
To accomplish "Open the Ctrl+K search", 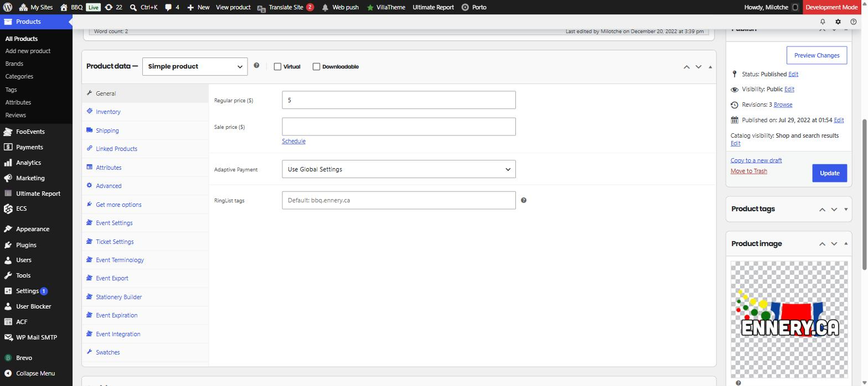I will pos(144,7).
